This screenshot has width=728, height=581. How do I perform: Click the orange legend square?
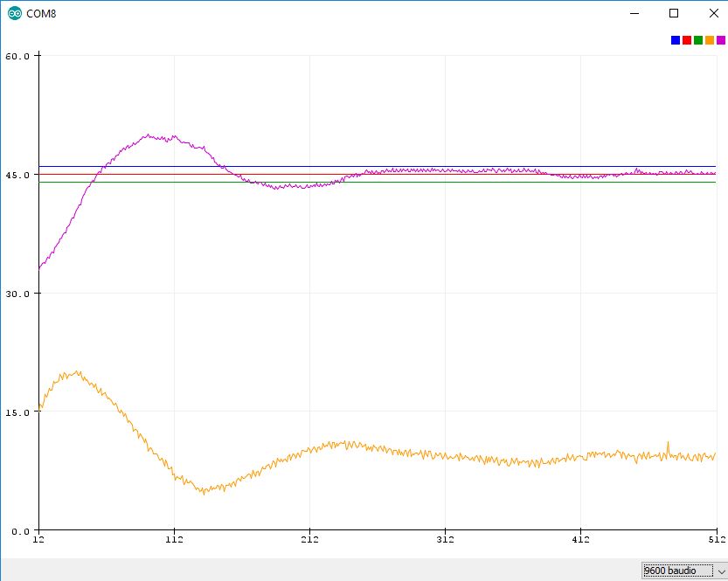tap(709, 40)
